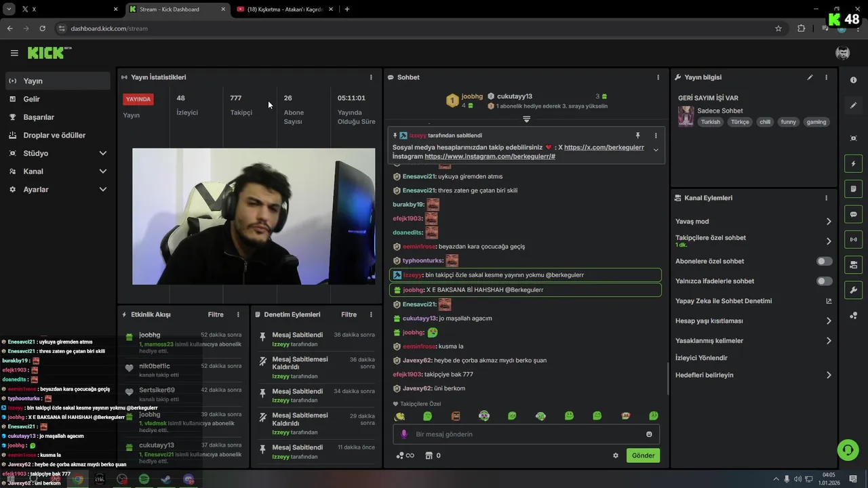The image size is (868, 488).
Task: Open Droplar ve ödüller in sidebar
Action: tap(57, 135)
